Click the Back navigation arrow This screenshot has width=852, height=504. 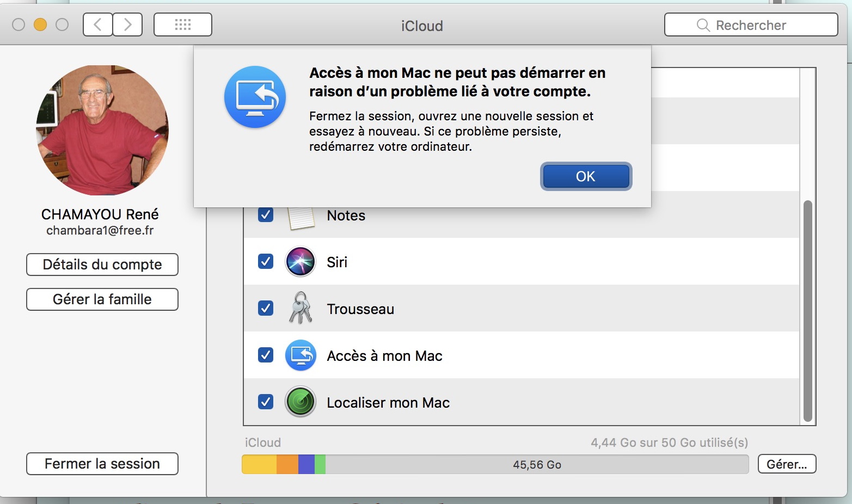98,24
